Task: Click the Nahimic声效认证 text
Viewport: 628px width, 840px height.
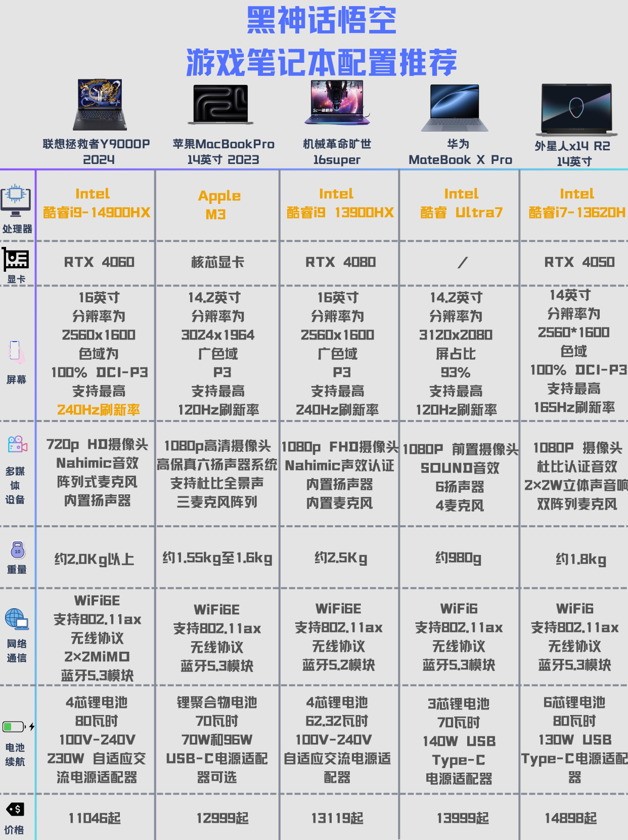Action: click(x=339, y=466)
